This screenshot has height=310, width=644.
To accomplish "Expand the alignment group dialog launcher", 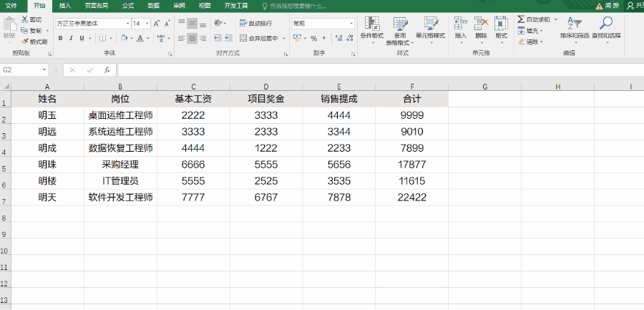I will click(286, 54).
